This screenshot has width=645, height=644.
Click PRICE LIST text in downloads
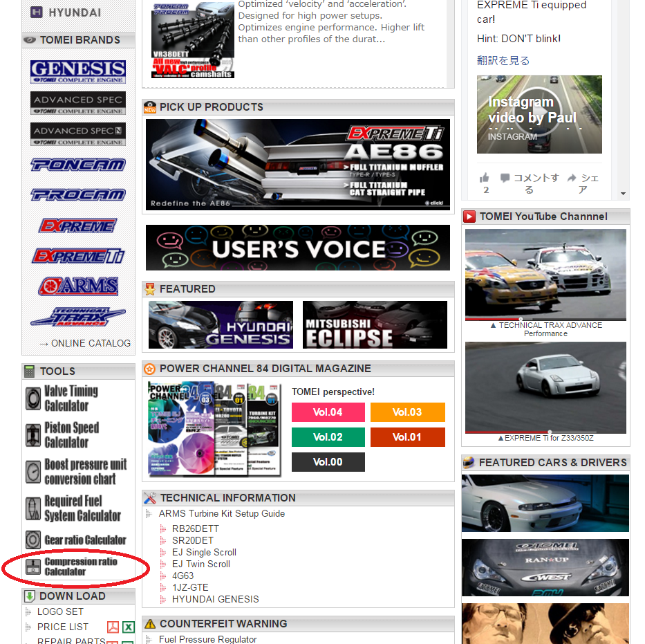(x=62, y=627)
